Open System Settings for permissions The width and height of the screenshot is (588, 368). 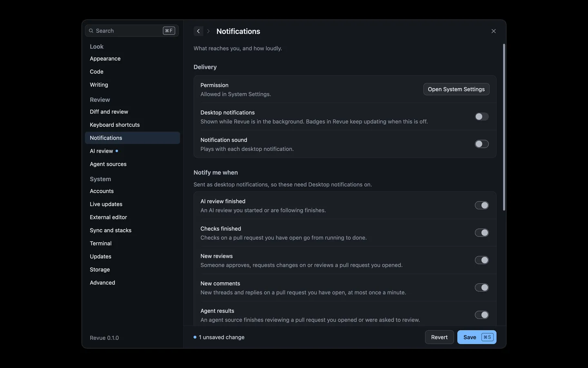coord(456,89)
